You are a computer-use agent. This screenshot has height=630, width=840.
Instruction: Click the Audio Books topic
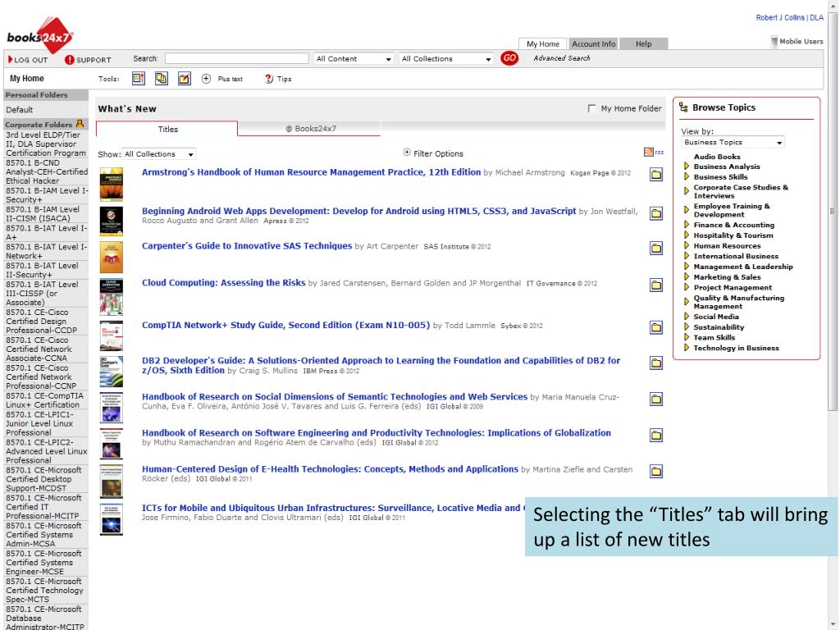coord(717,157)
